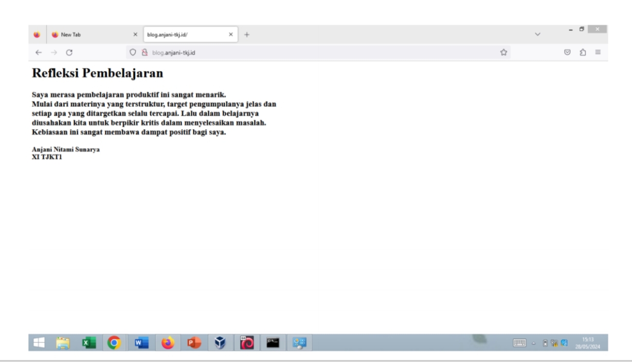Launch Google Chrome from the taskbar
Screen dimensions: 632x364
click(x=114, y=342)
